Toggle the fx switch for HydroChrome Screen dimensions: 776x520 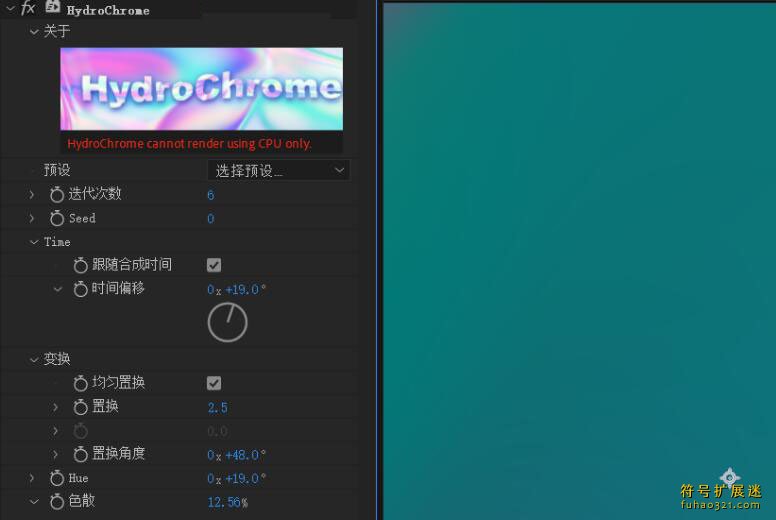click(28, 8)
